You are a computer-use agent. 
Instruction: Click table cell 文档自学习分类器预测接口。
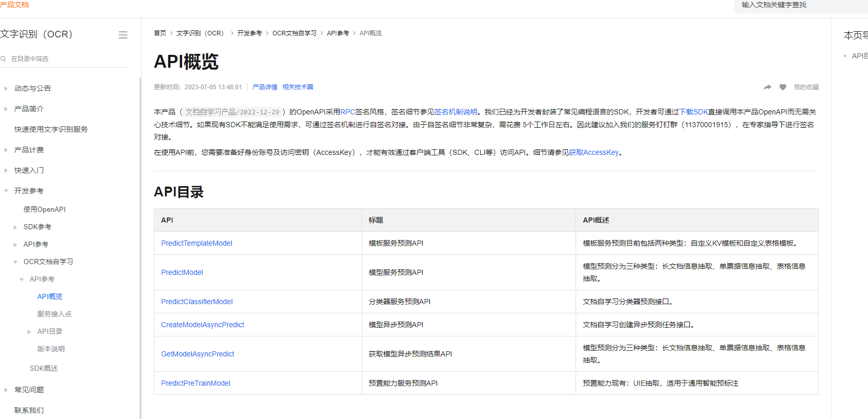pyautogui.click(x=697, y=302)
